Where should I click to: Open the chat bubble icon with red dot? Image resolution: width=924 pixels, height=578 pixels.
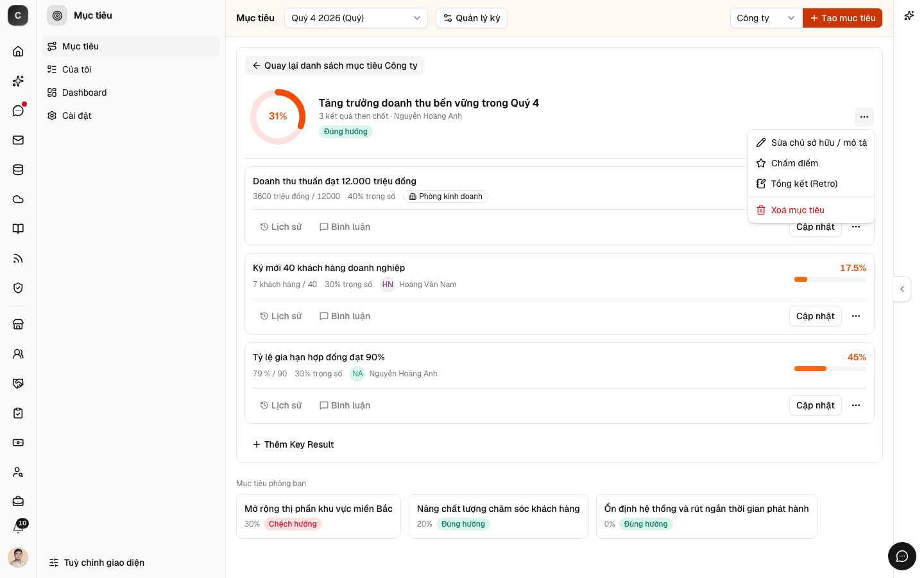tap(18, 110)
